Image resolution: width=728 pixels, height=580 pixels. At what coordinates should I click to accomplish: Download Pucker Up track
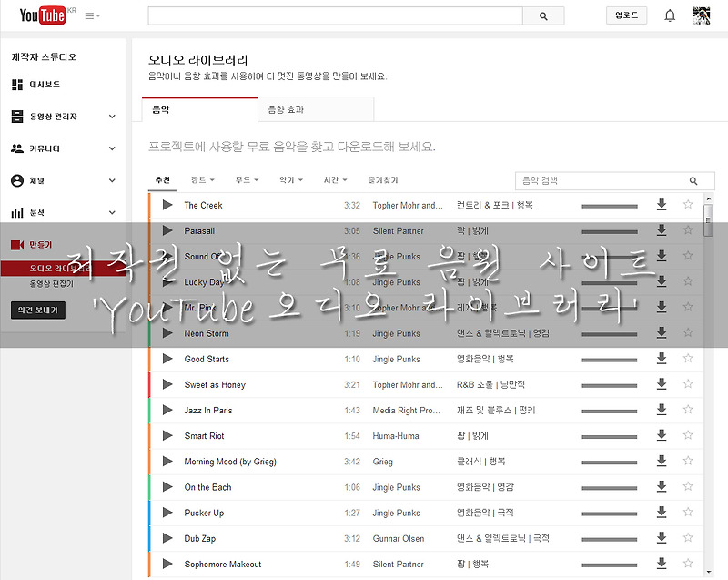662,513
